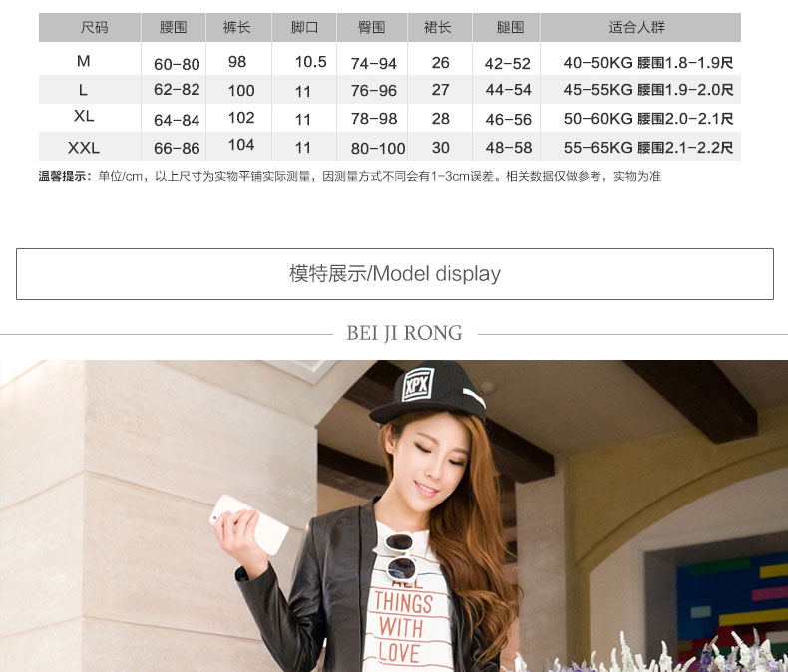The width and height of the screenshot is (788, 672).
Task: Click waist value 62-82
Action: click(177, 90)
